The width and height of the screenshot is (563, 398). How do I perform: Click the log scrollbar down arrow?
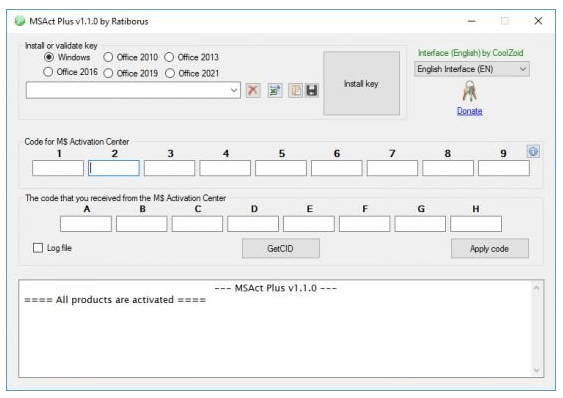pos(536,370)
